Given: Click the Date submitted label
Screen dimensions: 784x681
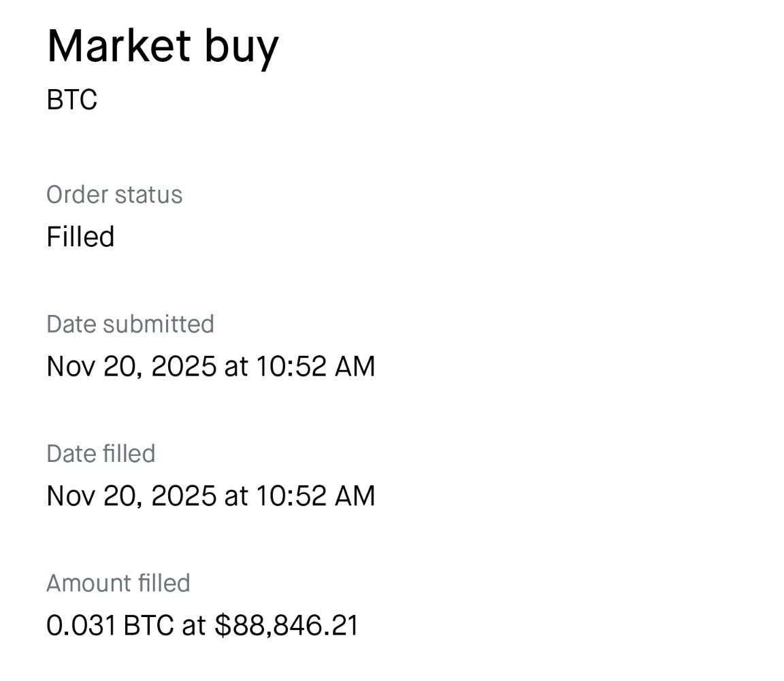Looking at the screenshot, I should click(x=130, y=324).
